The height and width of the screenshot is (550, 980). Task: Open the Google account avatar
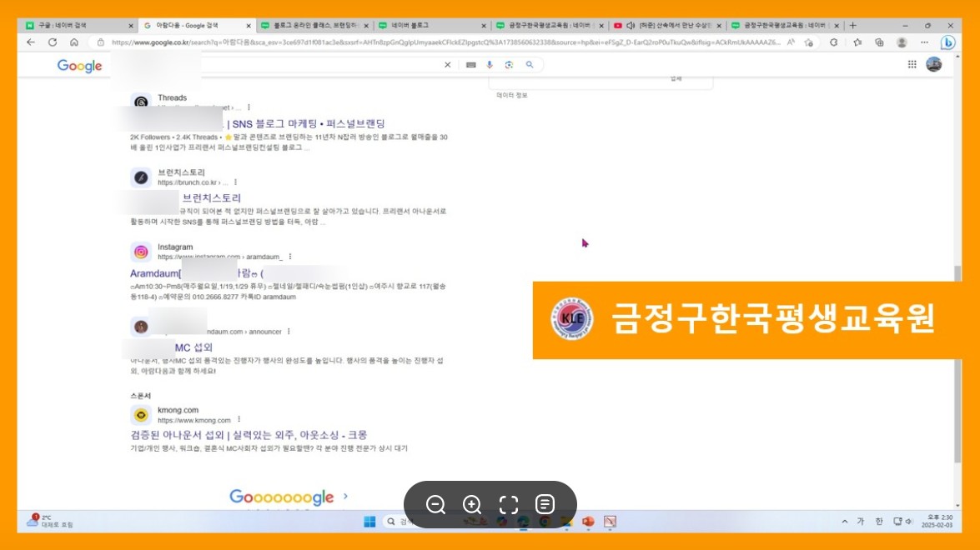(x=934, y=64)
